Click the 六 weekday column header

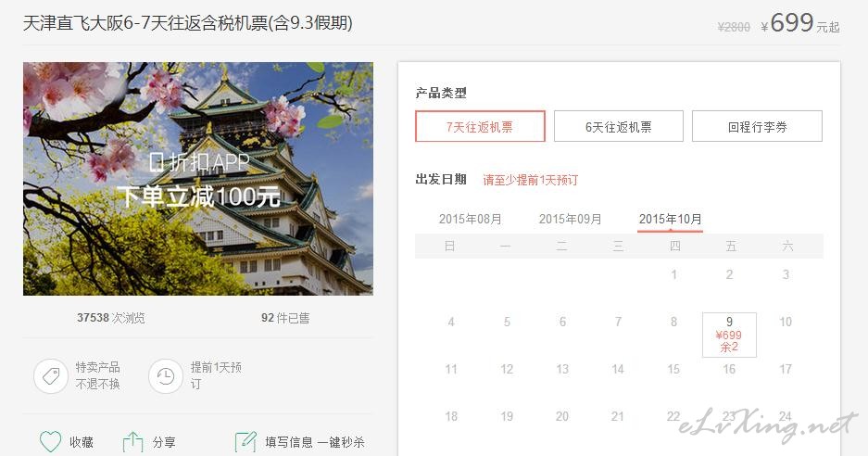click(x=787, y=246)
